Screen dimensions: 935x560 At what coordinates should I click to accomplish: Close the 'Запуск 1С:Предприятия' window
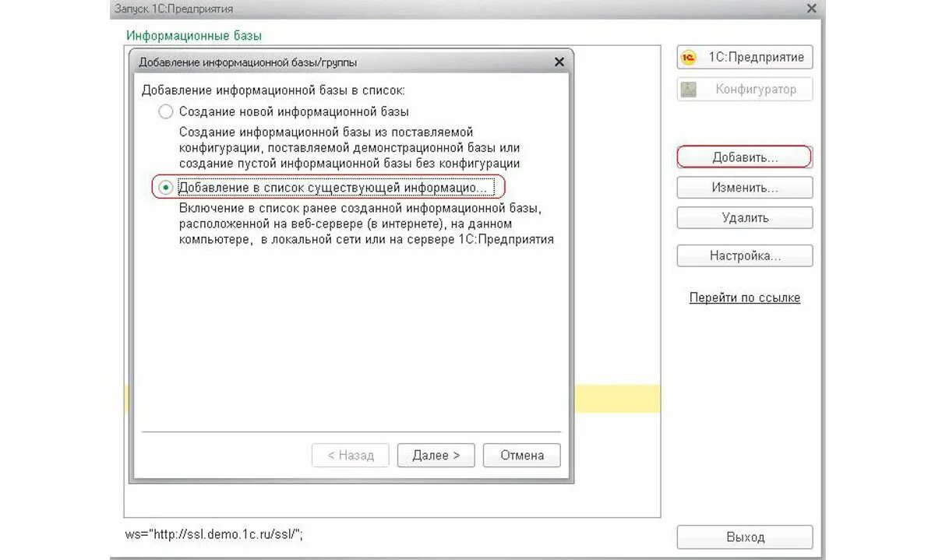click(x=811, y=9)
